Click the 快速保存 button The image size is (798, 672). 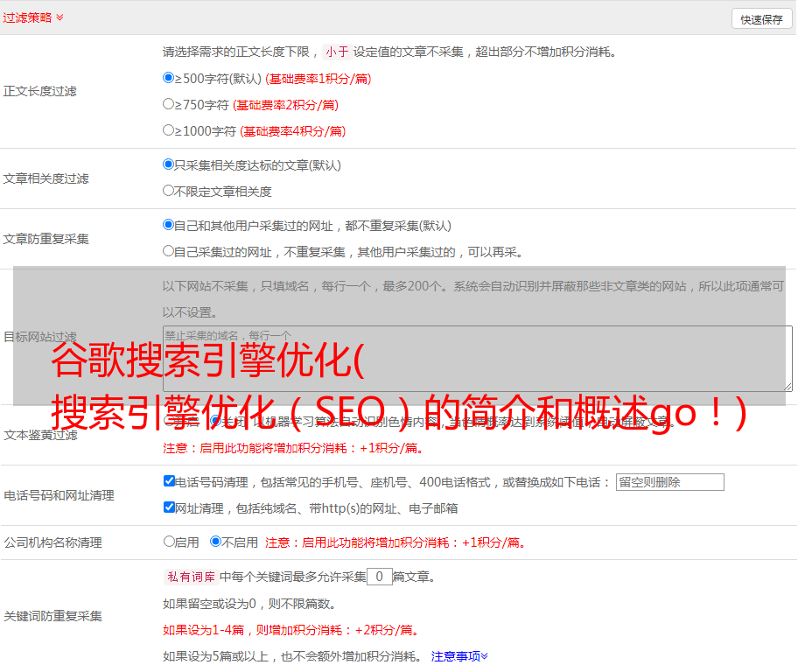(x=761, y=19)
